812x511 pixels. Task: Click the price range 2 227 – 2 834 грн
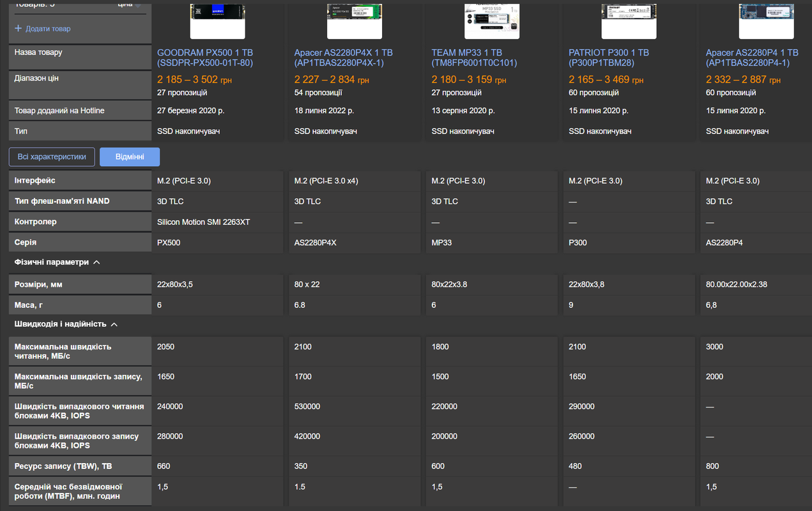(x=332, y=80)
